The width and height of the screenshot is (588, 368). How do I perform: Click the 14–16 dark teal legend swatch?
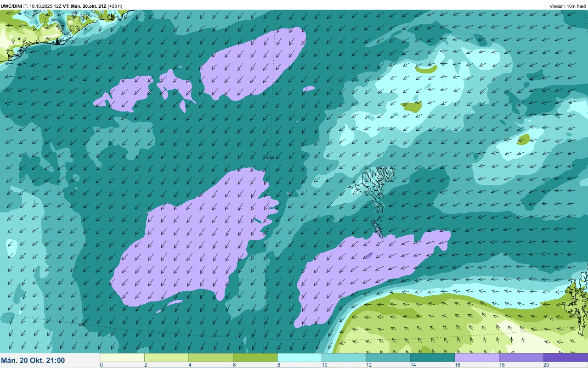pos(432,357)
